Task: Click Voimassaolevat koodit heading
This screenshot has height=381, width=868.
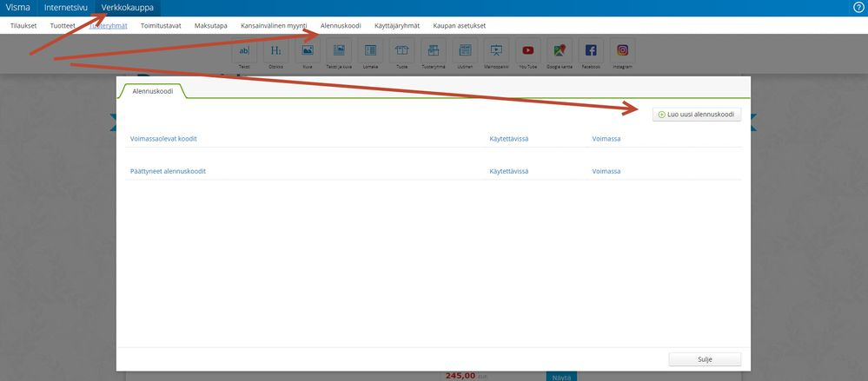Action: (x=163, y=139)
